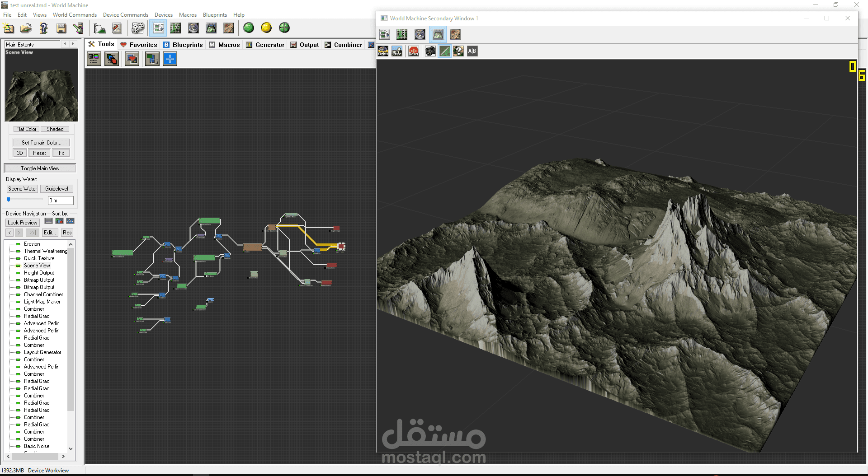Click the project settings checklist icon

(117, 28)
